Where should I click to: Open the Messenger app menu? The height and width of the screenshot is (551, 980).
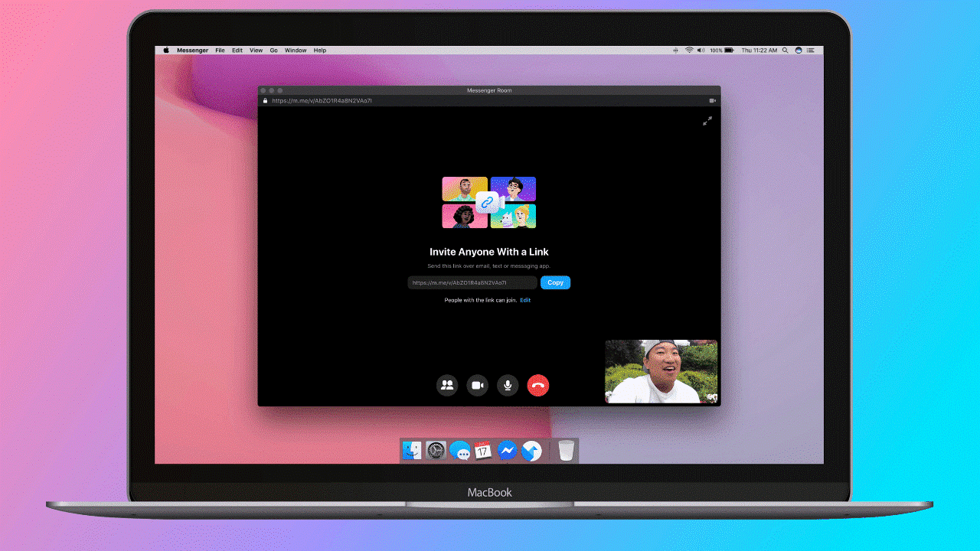click(x=192, y=51)
